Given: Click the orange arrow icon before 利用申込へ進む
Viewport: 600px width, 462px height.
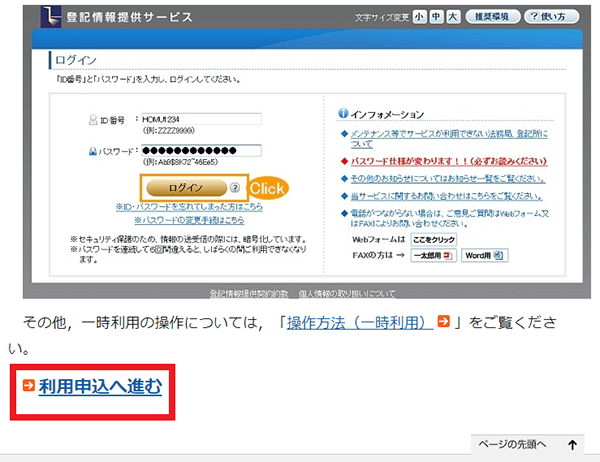Looking at the screenshot, I should 29,385.
